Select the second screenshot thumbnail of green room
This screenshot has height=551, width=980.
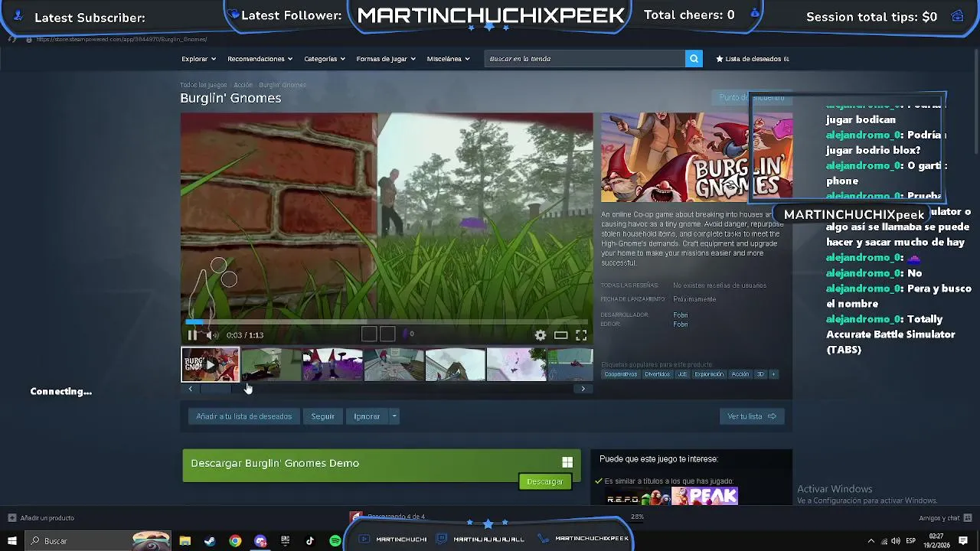point(271,364)
